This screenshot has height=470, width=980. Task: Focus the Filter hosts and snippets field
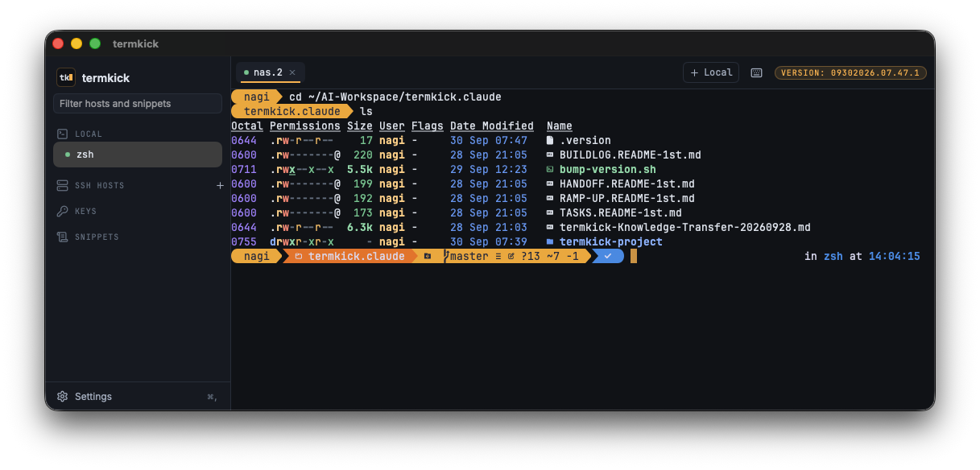pyautogui.click(x=138, y=103)
